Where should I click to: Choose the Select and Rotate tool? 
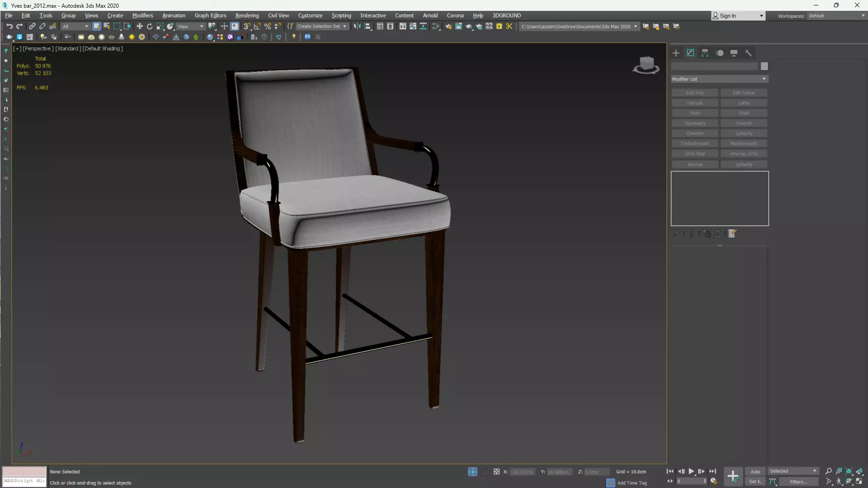pos(150,26)
